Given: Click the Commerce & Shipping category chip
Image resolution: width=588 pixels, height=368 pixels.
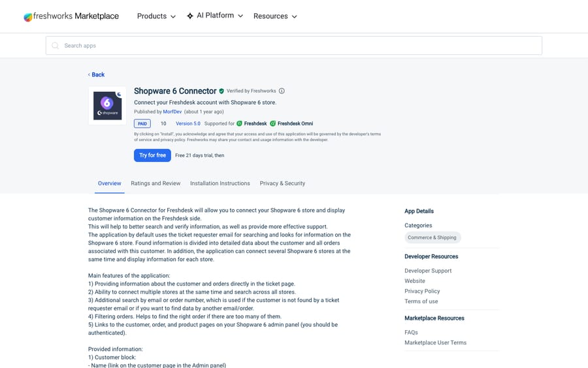Looking at the screenshot, I should [x=432, y=237].
